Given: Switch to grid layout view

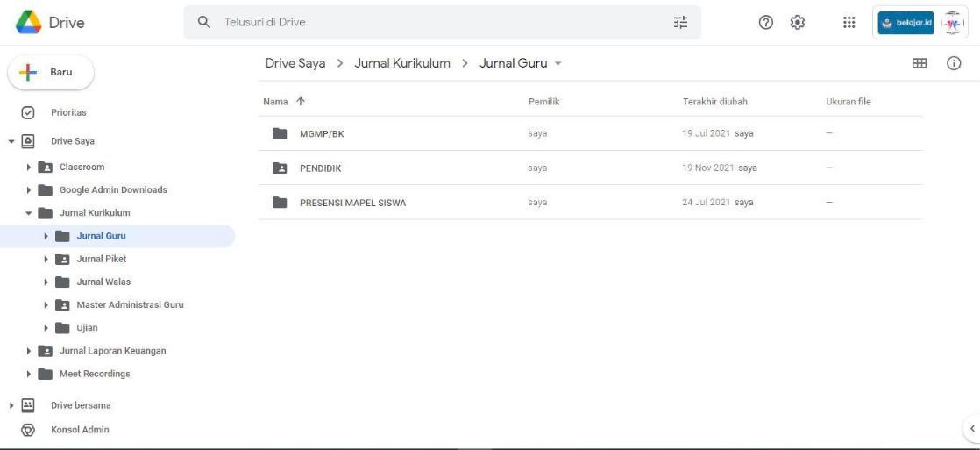Looking at the screenshot, I should click(920, 64).
